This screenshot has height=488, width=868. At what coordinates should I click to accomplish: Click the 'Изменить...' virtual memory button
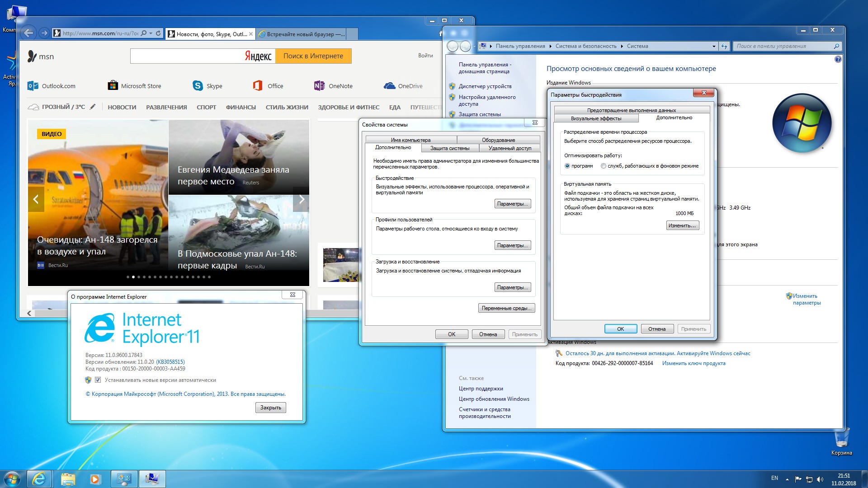pyautogui.click(x=682, y=225)
